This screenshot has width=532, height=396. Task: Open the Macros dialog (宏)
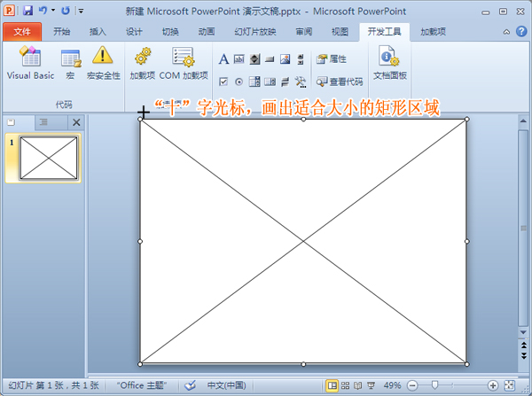(x=71, y=63)
